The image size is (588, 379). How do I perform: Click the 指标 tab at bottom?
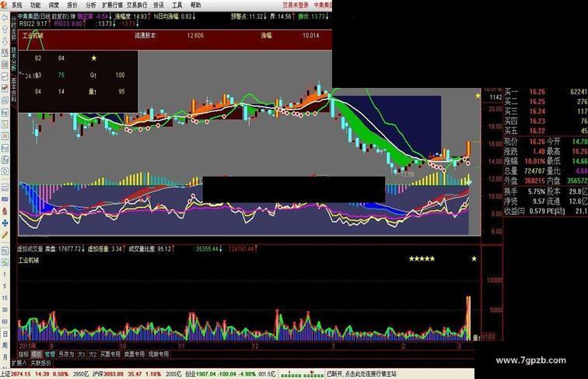(23, 354)
